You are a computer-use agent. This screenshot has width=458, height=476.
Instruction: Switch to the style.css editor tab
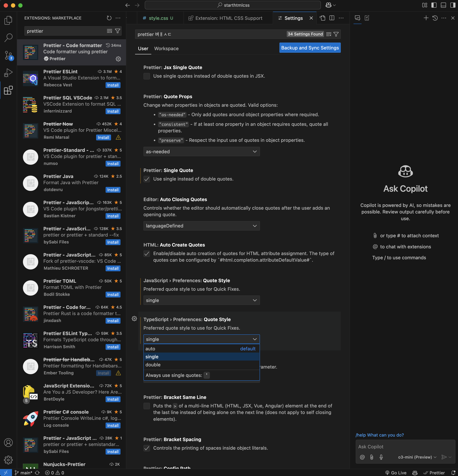click(x=158, y=18)
